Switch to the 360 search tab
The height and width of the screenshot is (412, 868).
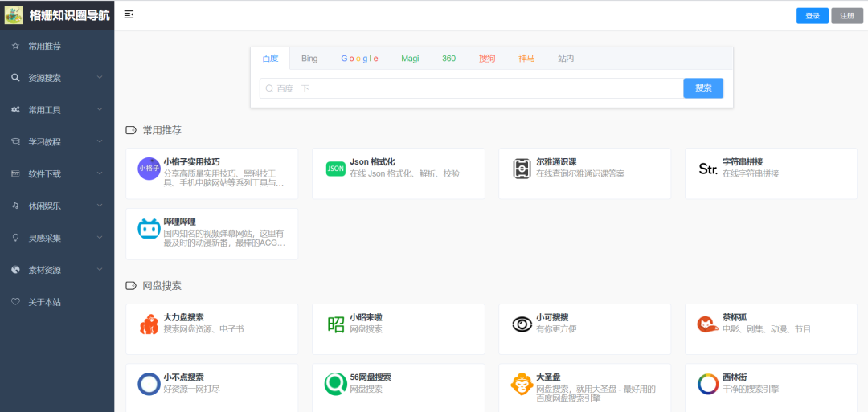point(449,58)
